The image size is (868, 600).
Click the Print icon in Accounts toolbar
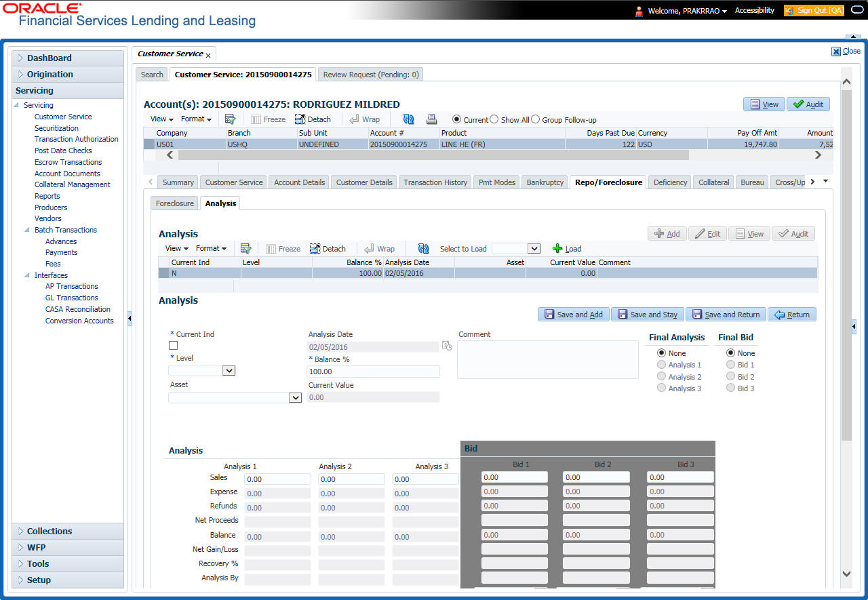click(x=431, y=119)
